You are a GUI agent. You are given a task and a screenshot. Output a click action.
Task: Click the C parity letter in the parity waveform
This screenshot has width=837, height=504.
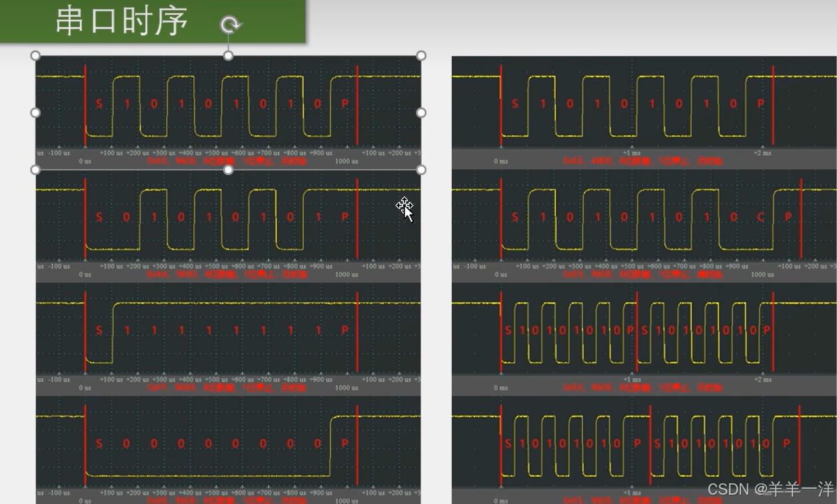761,217
